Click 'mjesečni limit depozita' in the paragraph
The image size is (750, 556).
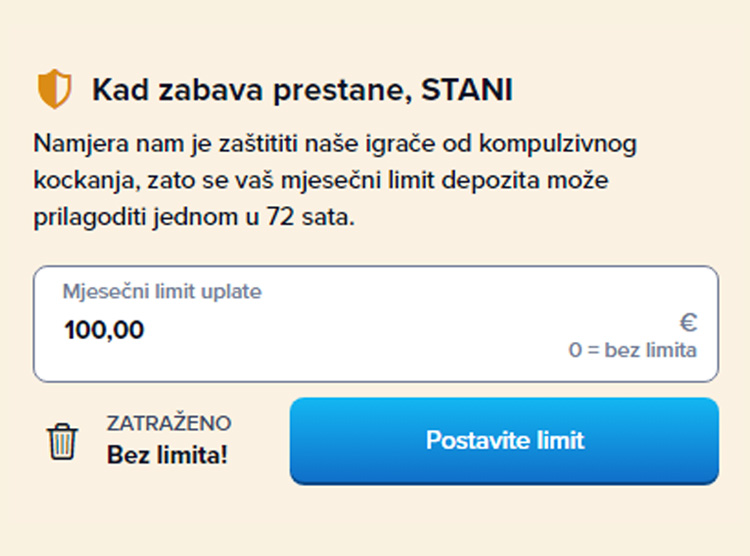pos(342,181)
